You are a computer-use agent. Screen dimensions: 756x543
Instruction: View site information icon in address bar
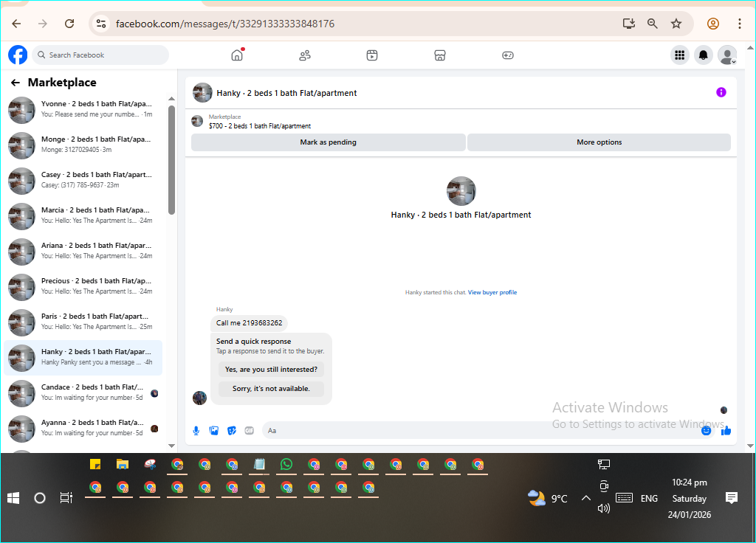(100, 24)
